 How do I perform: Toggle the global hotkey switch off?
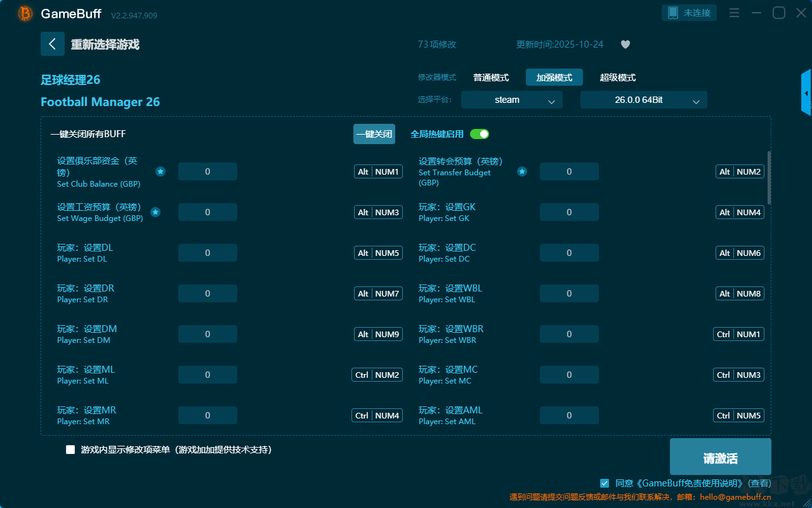pyautogui.click(x=480, y=134)
